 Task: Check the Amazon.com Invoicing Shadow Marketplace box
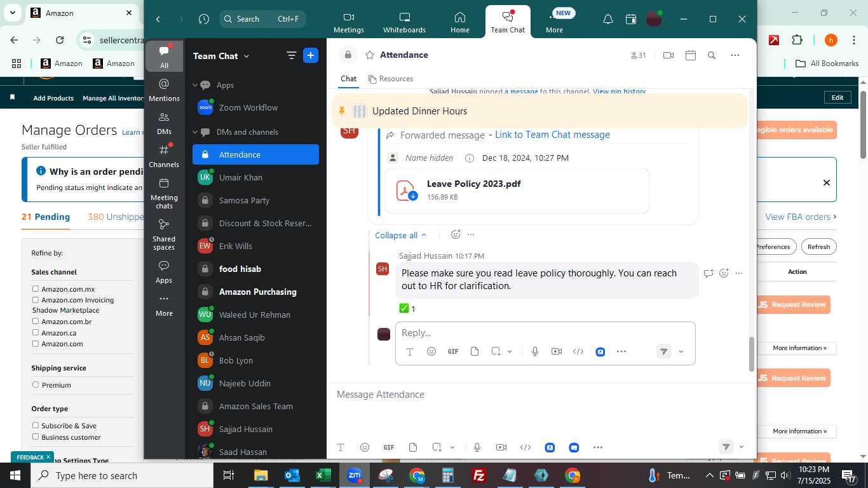coord(36,299)
